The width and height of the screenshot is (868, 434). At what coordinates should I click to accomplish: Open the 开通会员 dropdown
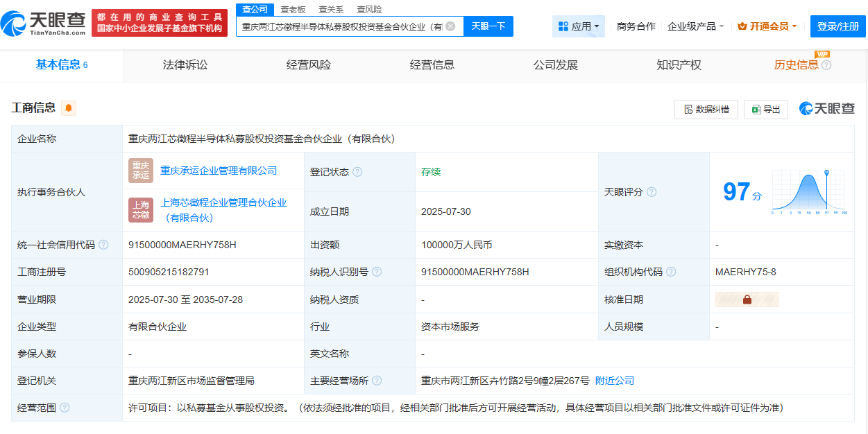767,26
